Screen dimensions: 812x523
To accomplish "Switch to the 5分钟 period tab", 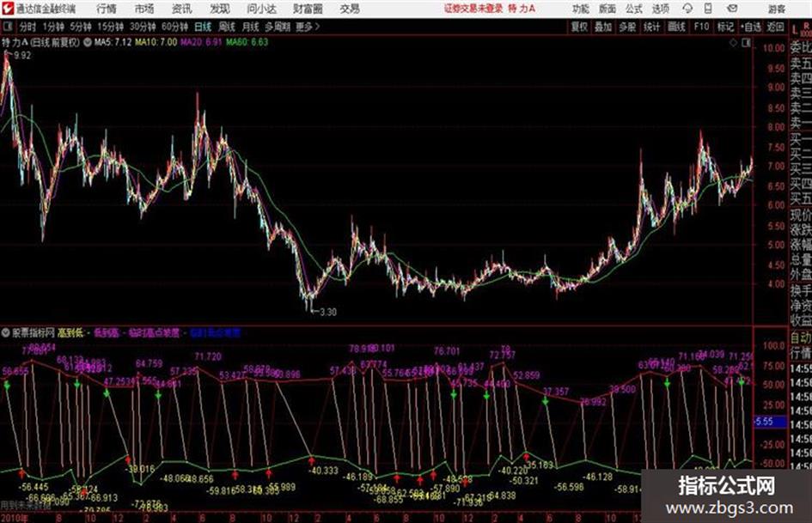I will [x=81, y=27].
